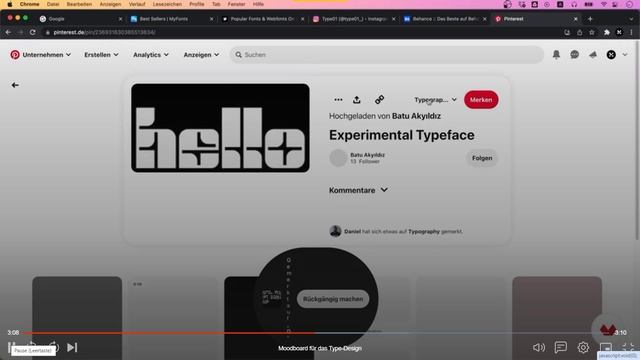
Task: Click Chrome's back navigation arrow
Action: [8, 32]
